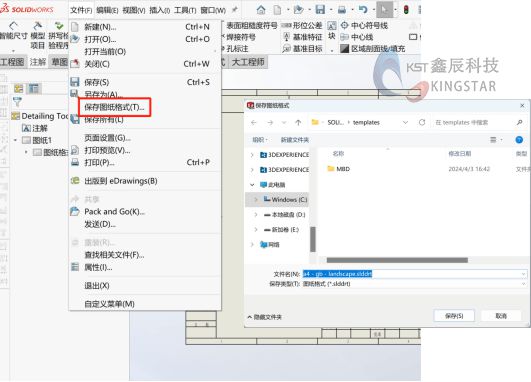Click the Home icon in top toolbar
This screenshot has height=382, width=531.
pyautogui.click(x=261, y=10)
